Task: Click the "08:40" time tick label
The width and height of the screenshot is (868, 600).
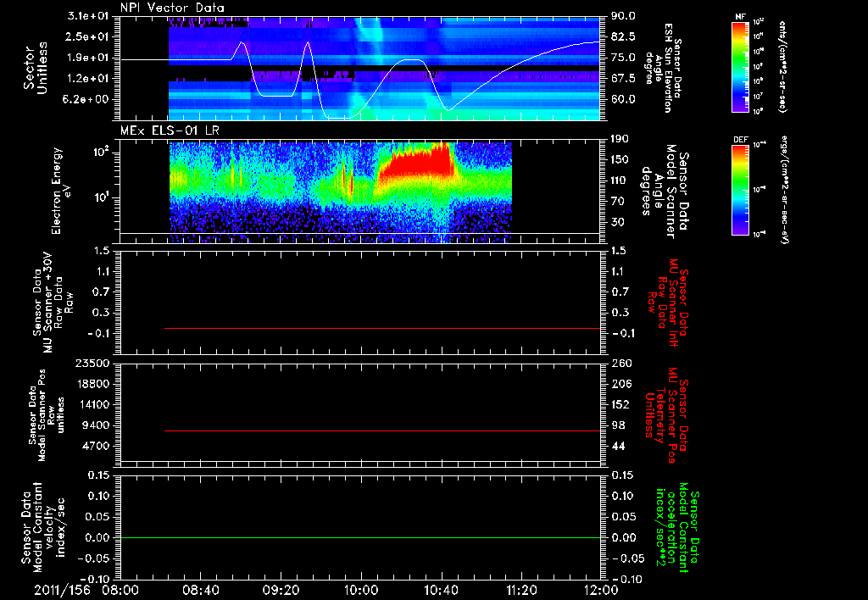Action: pyautogui.click(x=200, y=590)
